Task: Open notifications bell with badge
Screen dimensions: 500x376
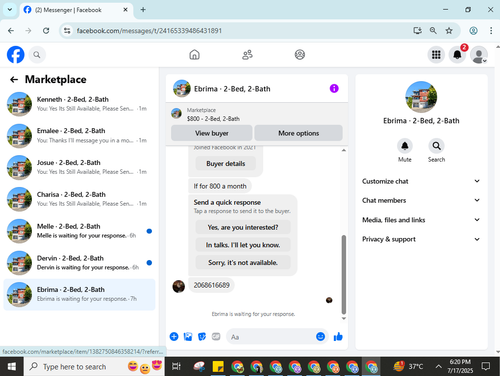Action: [457, 55]
